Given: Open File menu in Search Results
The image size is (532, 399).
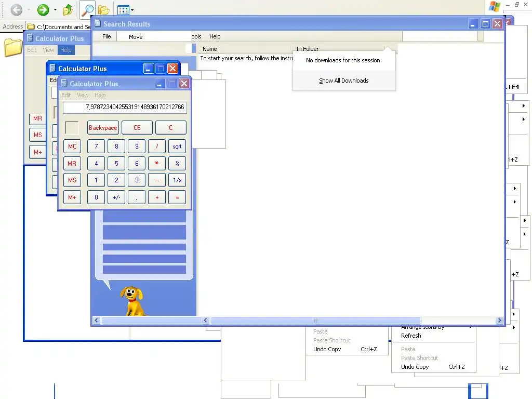Looking at the screenshot, I should pos(107,36).
